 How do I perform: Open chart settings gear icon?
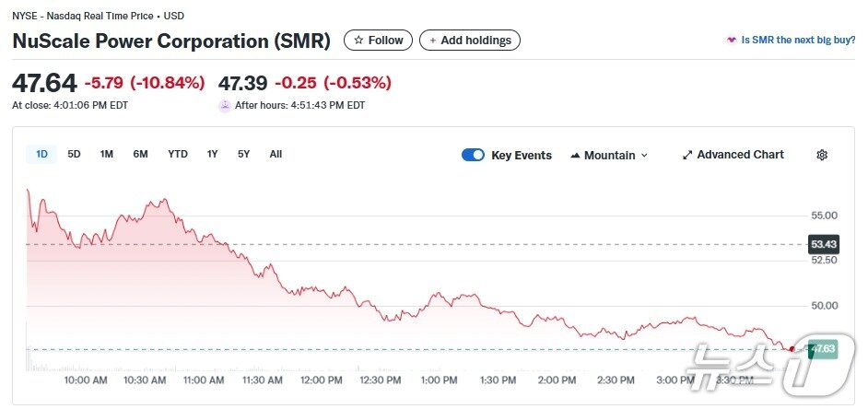coord(822,155)
